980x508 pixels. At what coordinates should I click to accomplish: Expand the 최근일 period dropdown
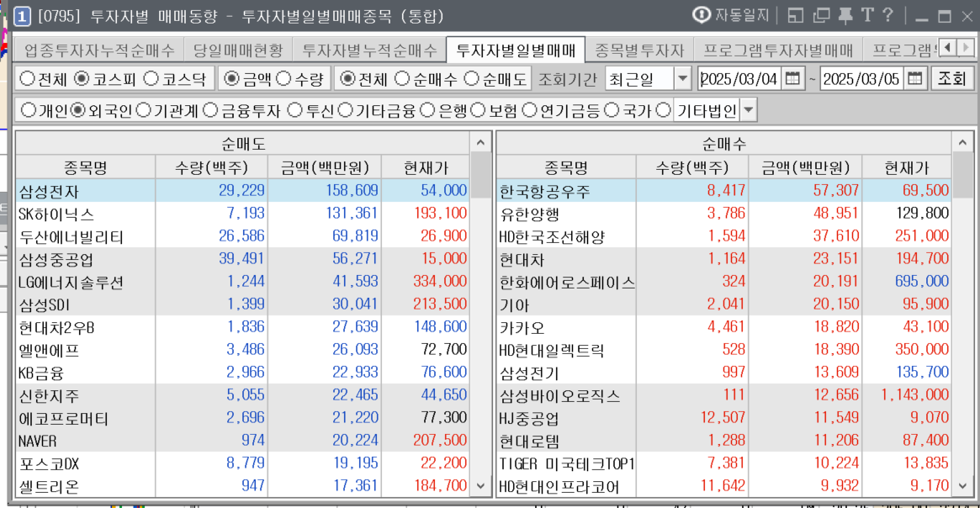click(x=682, y=79)
